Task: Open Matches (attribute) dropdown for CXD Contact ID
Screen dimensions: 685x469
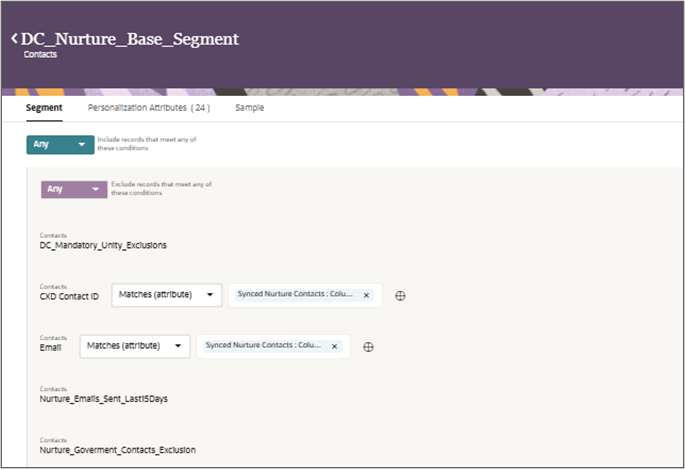Action: point(166,295)
